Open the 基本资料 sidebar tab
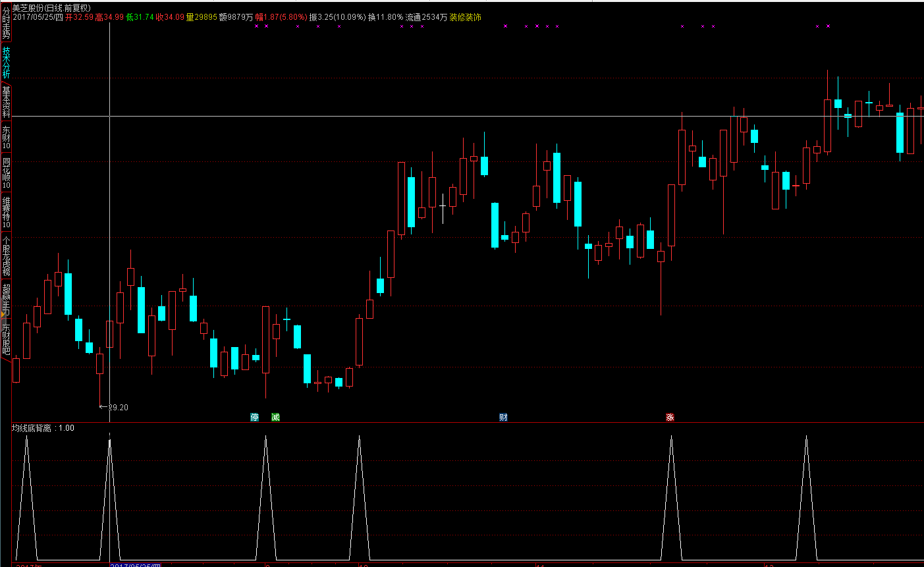This screenshot has width=924, height=567. pyautogui.click(x=6, y=102)
